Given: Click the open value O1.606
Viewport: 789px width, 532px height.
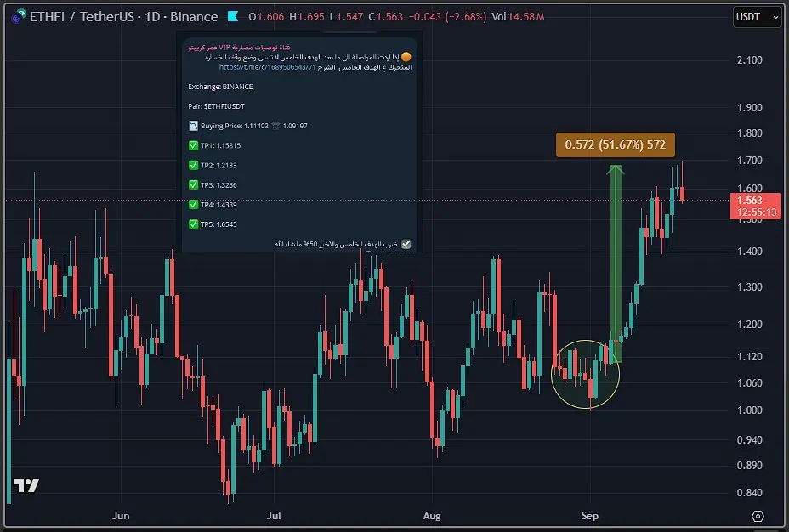Looking at the screenshot, I should pos(266,17).
